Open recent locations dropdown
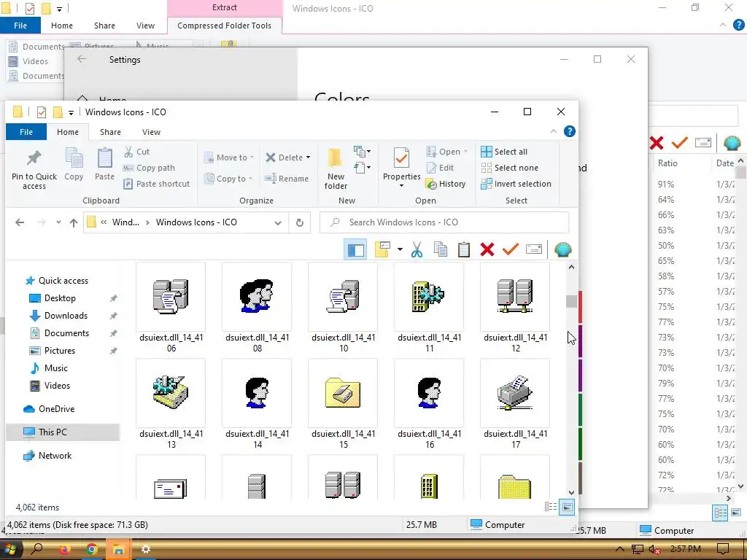 click(58, 222)
